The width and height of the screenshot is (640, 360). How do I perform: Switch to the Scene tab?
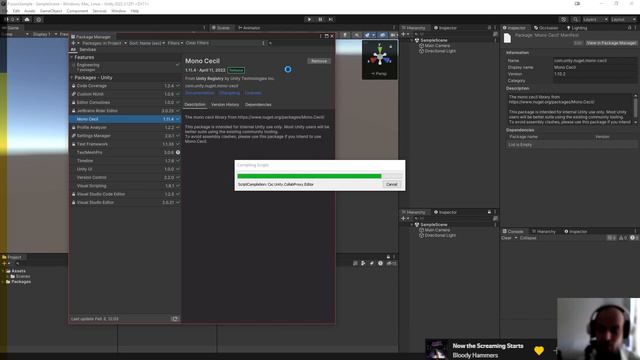tap(220, 28)
